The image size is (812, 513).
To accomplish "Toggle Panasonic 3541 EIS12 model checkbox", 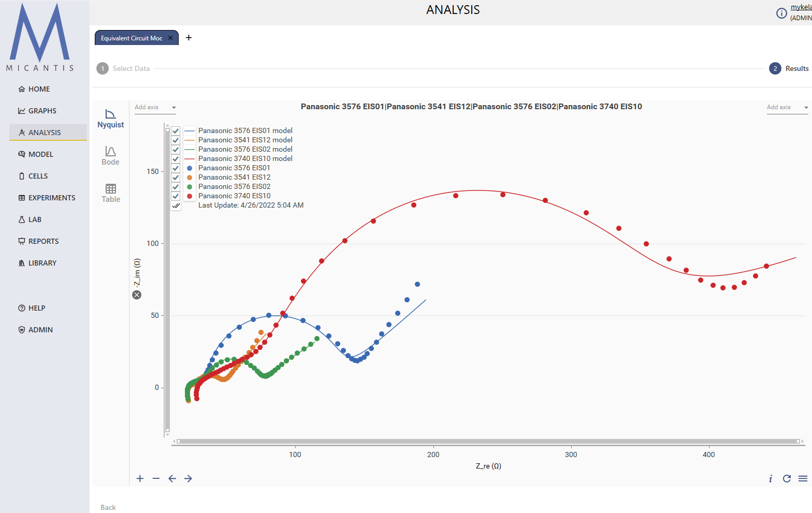I will (176, 140).
